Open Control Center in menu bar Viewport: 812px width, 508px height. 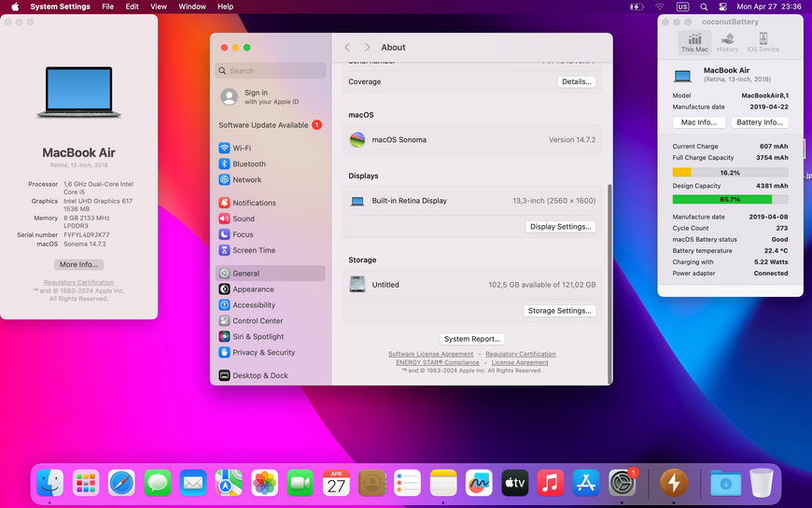pos(723,7)
